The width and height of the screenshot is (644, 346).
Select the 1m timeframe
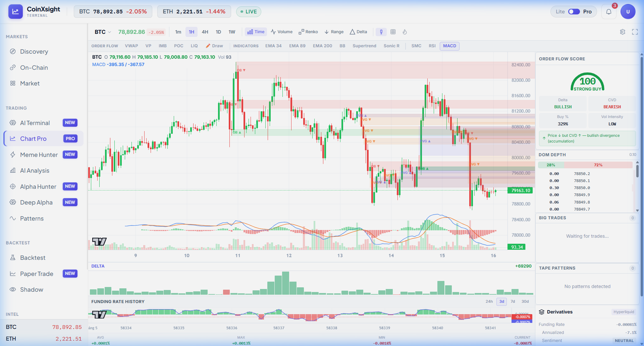click(x=178, y=32)
